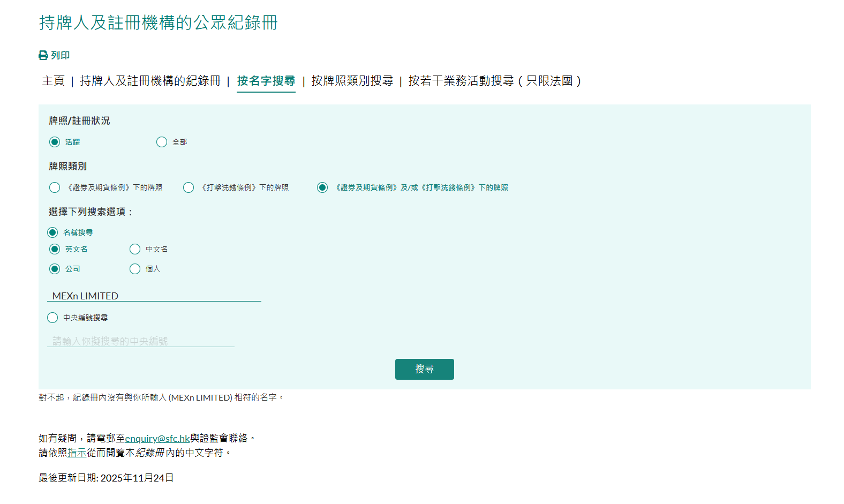The height and width of the screenshot is (504, 844).
Task: Select the 公司 radio button
Action: (x=55, y=269)
